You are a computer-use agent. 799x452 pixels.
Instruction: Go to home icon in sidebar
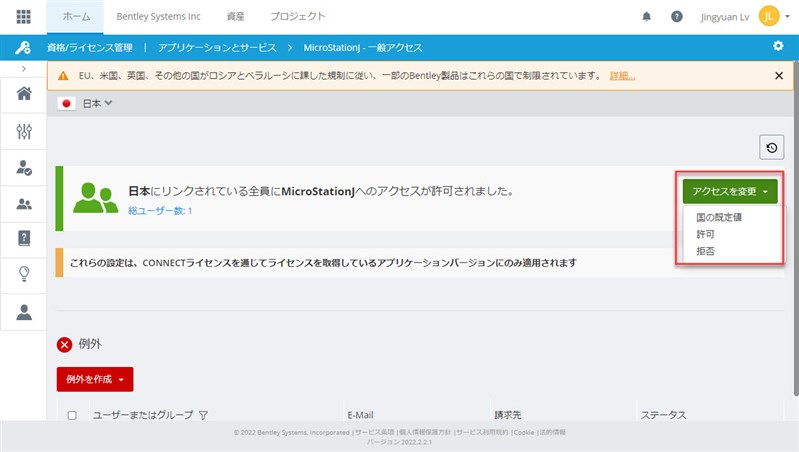[x=24, y=94]
